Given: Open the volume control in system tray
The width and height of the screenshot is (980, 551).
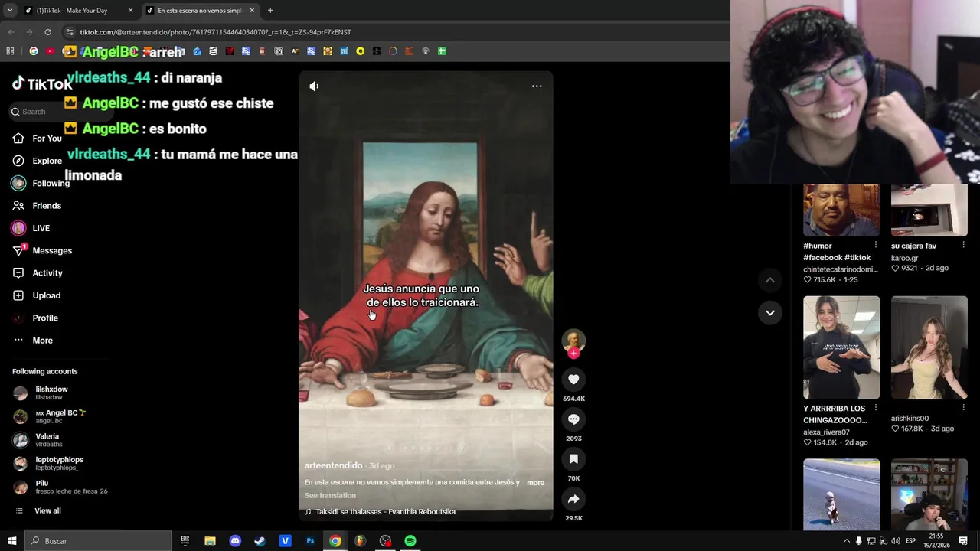Looking at the screenshot, I should pos(895,541).
